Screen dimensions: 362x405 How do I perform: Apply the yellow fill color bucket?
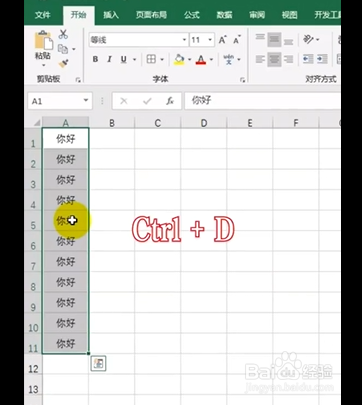tap(179, 59)
